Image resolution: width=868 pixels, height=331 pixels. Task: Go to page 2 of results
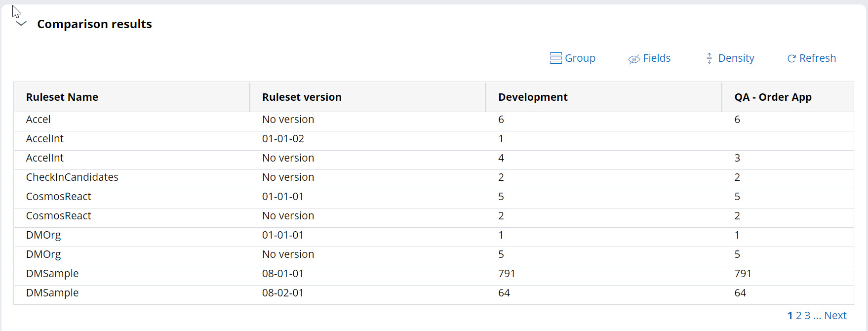click(x=798, y=316)
